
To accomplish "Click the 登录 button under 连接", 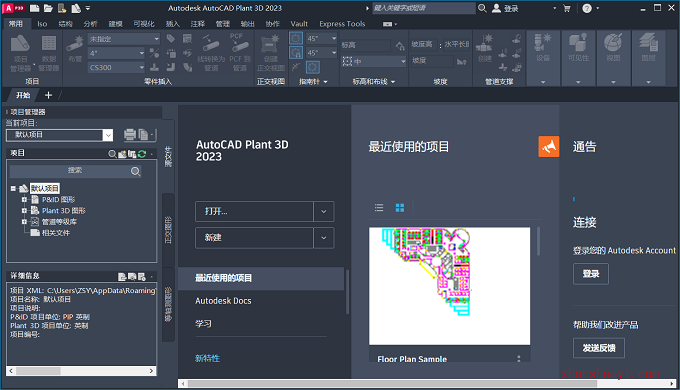I will point(591,274).
